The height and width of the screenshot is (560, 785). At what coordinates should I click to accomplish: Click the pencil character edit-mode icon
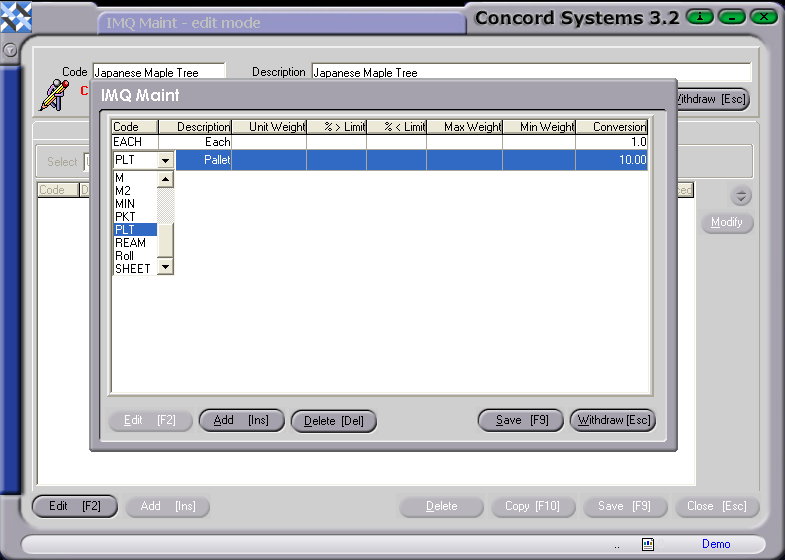[55, 95]
